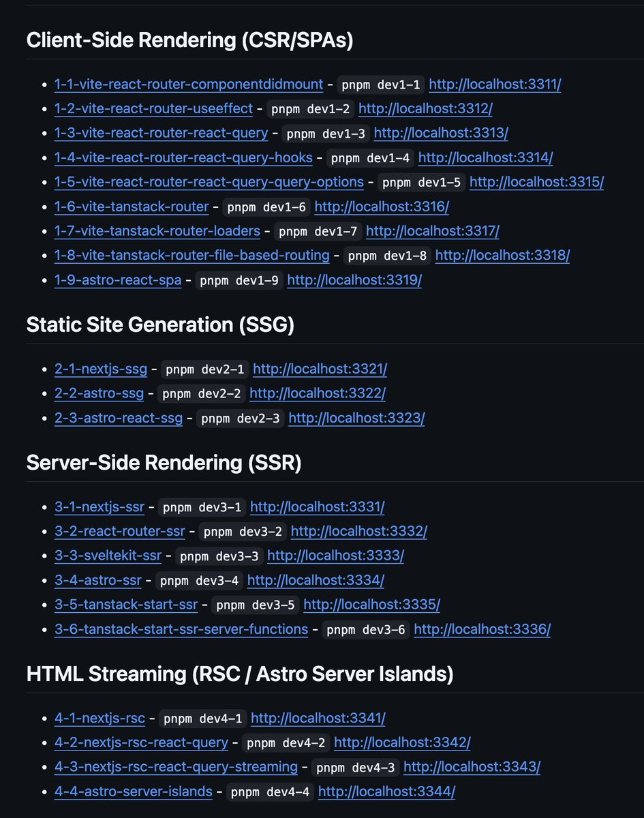Open 1-4-vite-react-router-react-query-hooks link

(183, 158)
